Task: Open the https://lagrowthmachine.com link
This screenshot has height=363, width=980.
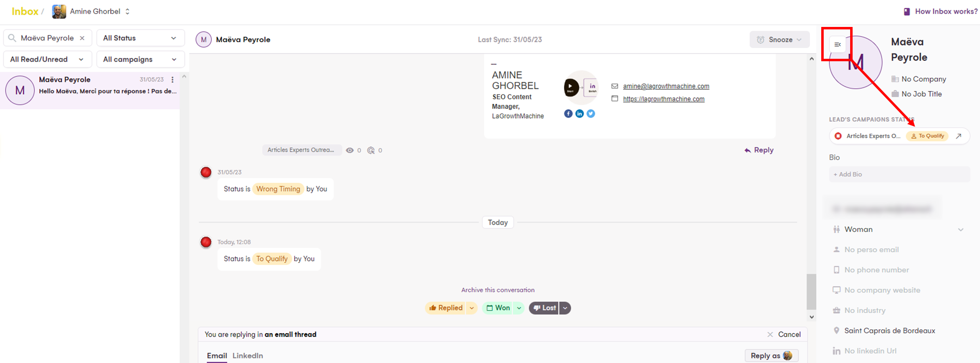Action: click(663, 99)
